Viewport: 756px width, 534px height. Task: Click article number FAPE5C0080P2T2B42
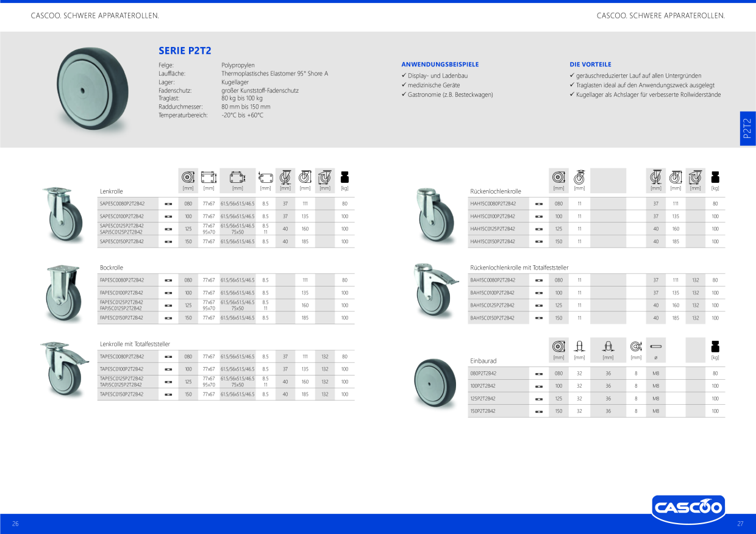click(122, 280)
